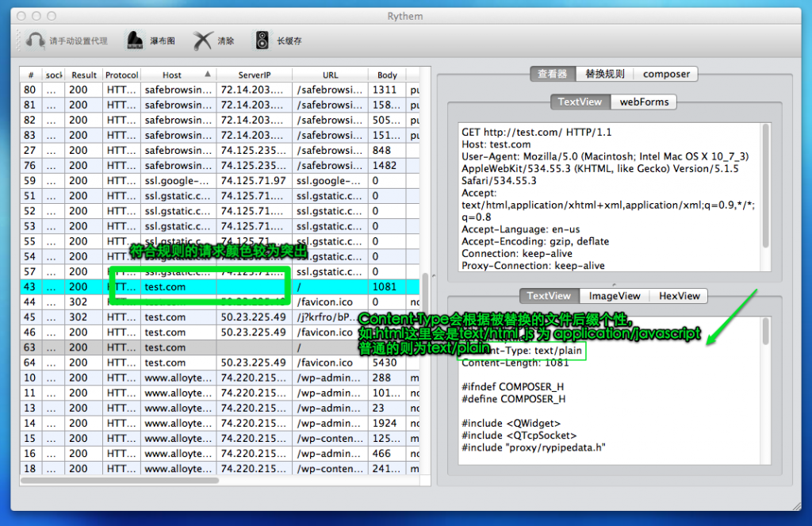Switch to the composer tab
The image size is (812, 526).
[x=666, y=74]
